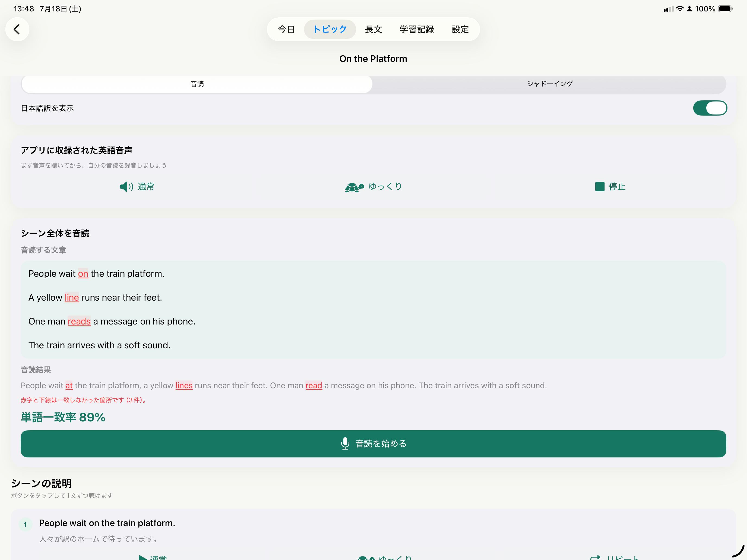Go to 学習記録 tab
This screenshot has width=747, height=560.
pyautogui.click(x=416, y=29)
